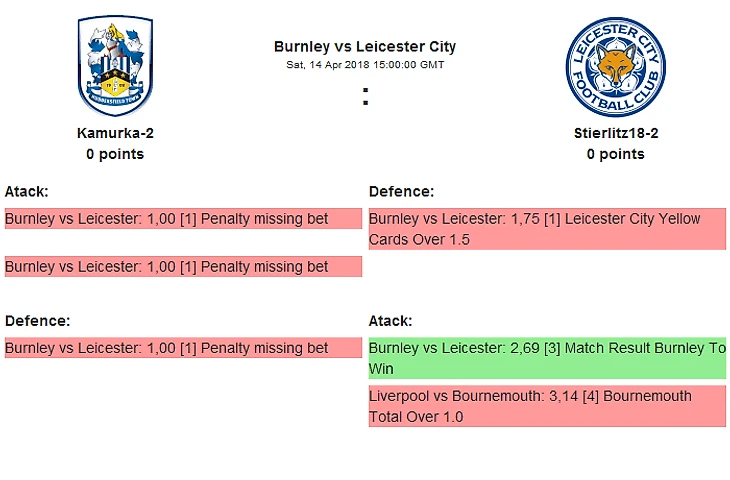Click the Defence heading in Kamurka-2's column

coord(37,321)
